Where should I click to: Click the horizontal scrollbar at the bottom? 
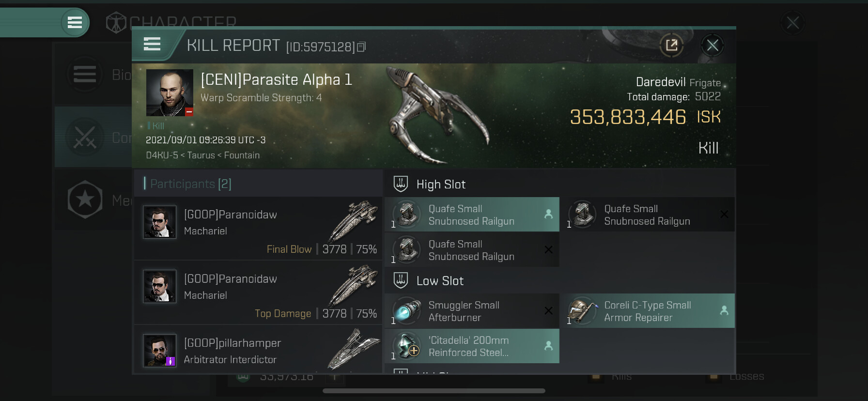pos(434,391)
